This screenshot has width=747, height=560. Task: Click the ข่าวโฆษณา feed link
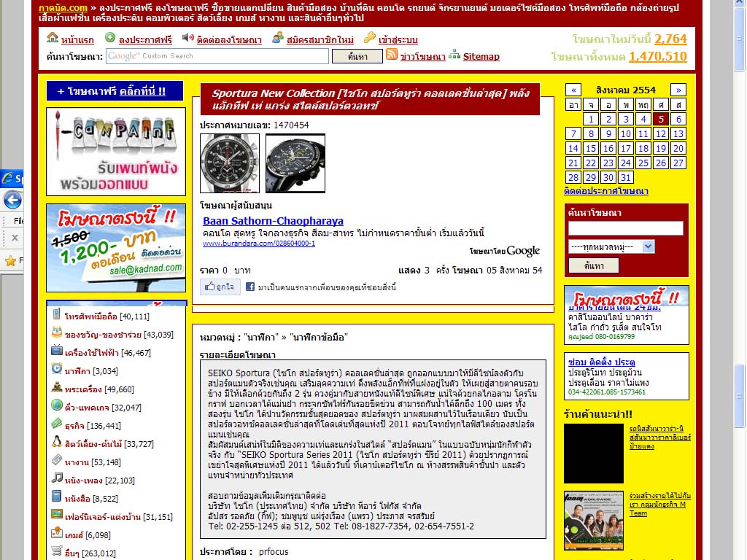[422, 57]
